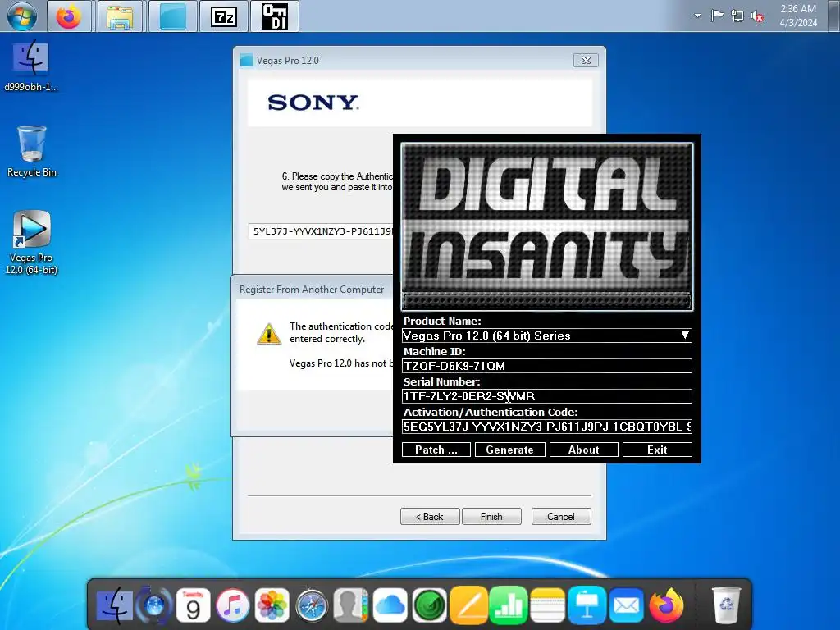Close the Vegas Pro 12.0 dialog
This screenshot has height=630, width=840.
(x=586, y=60)
